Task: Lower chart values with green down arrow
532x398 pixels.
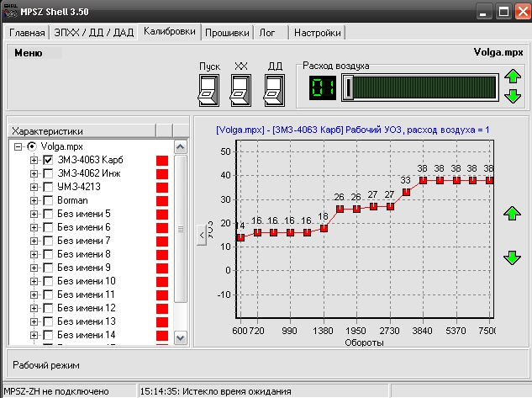Action: click(512, 257)
